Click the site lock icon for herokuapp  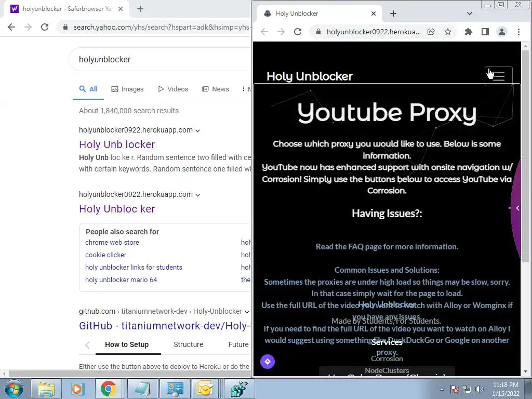coord(318,32)
